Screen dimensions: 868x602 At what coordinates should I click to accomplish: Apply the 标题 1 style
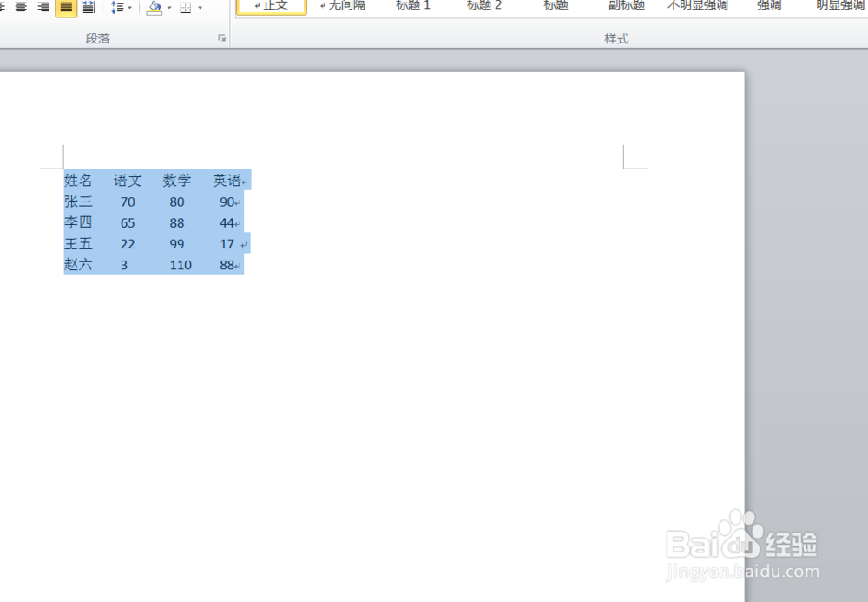point(413,5)
